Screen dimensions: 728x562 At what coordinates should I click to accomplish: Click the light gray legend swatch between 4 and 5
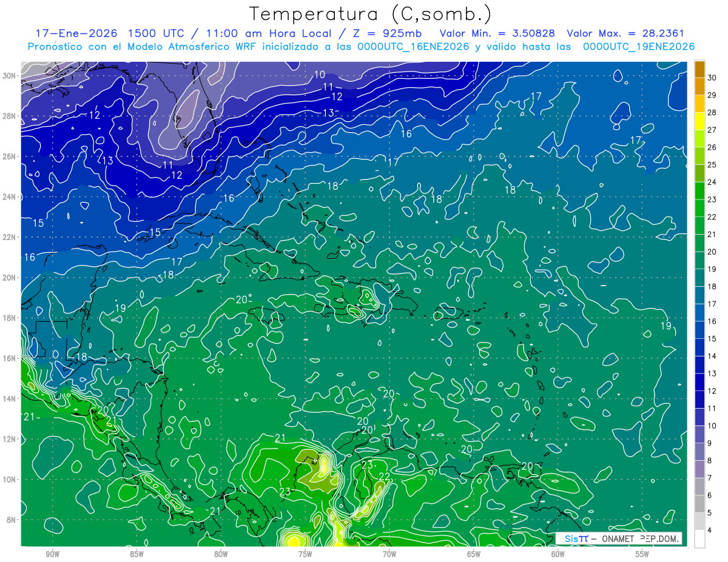700,521
